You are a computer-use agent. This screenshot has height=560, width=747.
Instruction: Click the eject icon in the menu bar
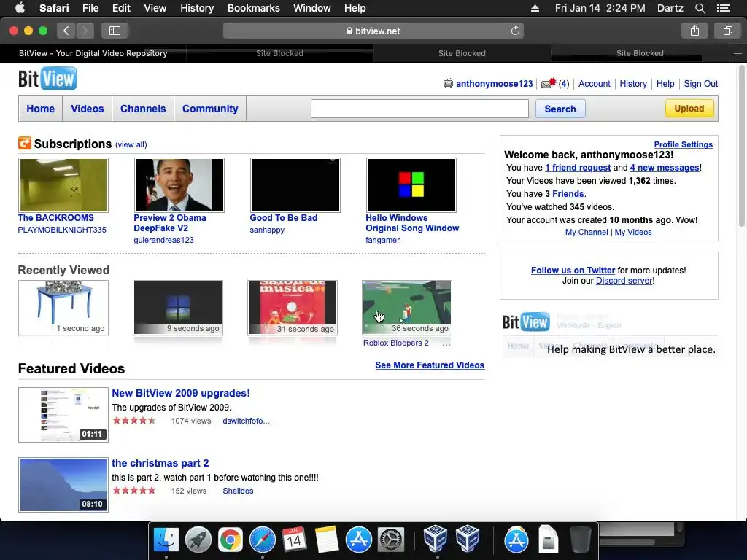tap(535, 8)
